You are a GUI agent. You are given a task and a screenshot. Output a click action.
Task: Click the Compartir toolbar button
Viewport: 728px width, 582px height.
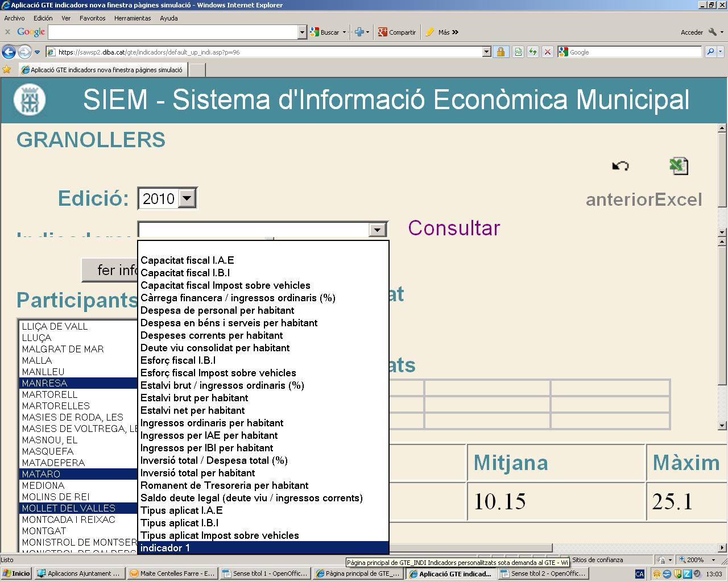click(x=397, y=32)
